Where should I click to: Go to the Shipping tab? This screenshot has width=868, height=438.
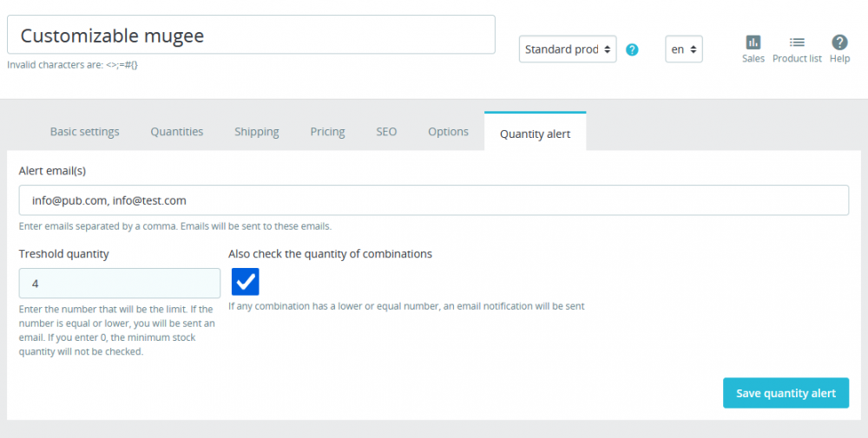tap(257, 132)
